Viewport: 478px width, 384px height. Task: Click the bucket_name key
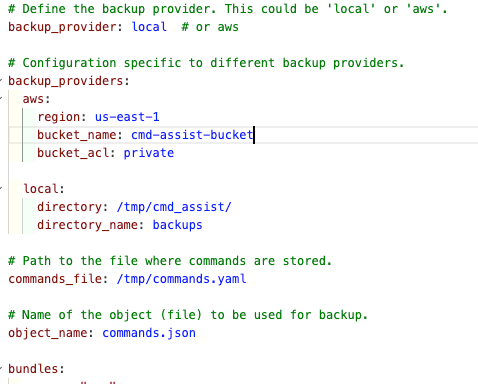click(76, 135)
